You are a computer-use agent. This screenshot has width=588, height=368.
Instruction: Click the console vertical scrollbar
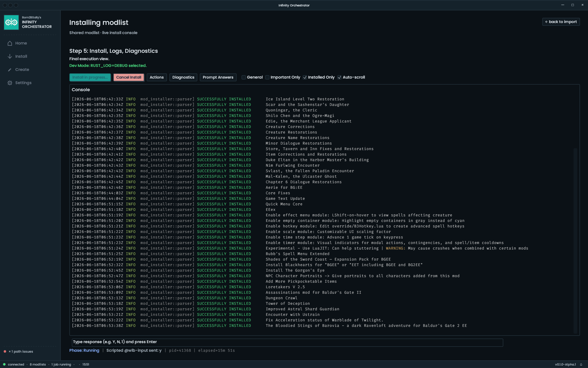coord(575,241)
